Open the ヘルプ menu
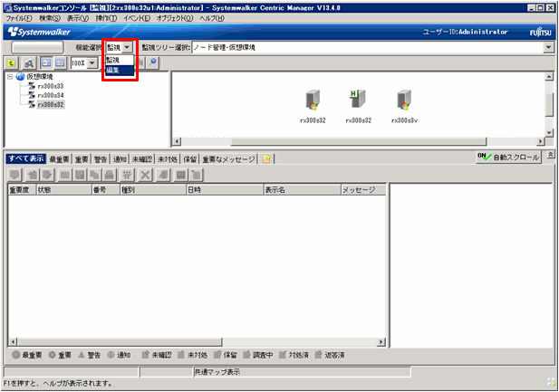 coord(212,18)
